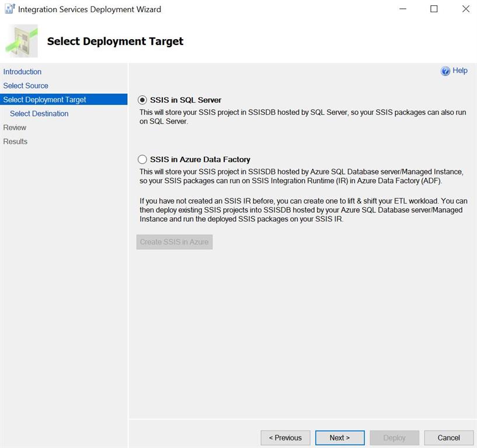The image size is (477, 448).
Task: Maximize the Deployment Wizard window
Action: pos(434,9)
